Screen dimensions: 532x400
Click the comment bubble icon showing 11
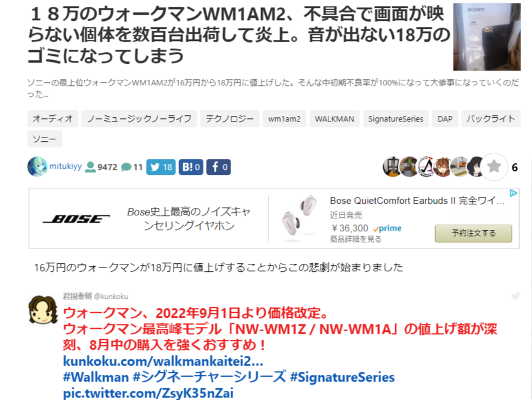[x=126, y=167]
